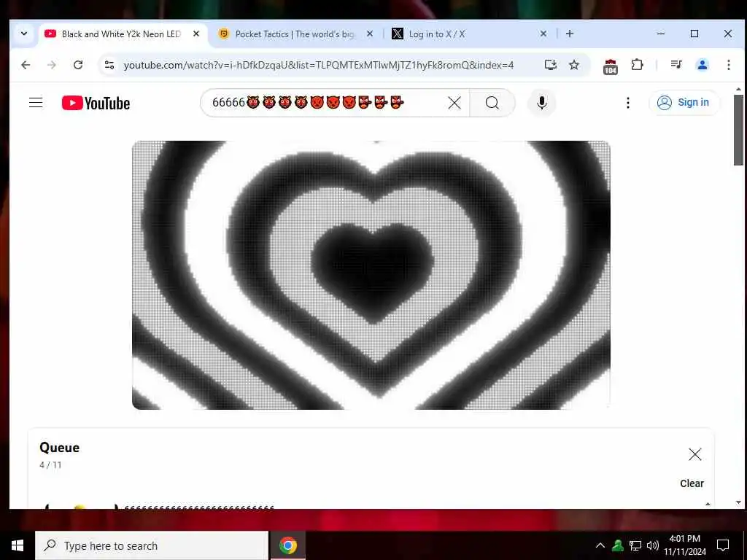This screenshot has height=560, width=747.
Task: Select the Black and White Y2k Neon tab
Action: click(122, 34)
